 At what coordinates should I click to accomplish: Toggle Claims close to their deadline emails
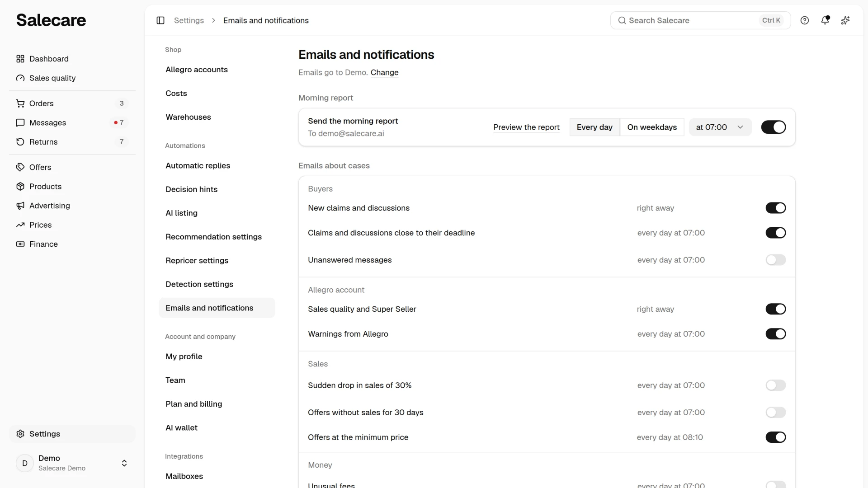point(776,233)
